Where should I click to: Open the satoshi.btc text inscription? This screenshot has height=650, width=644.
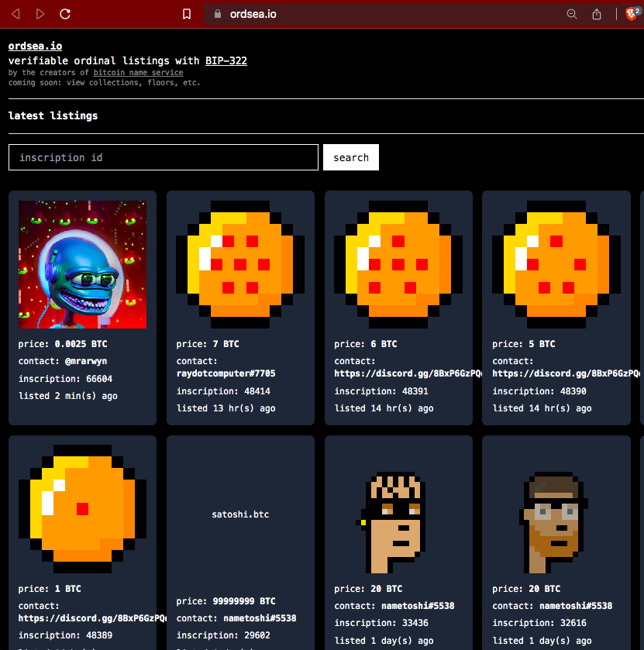click(x=240, y=514)
